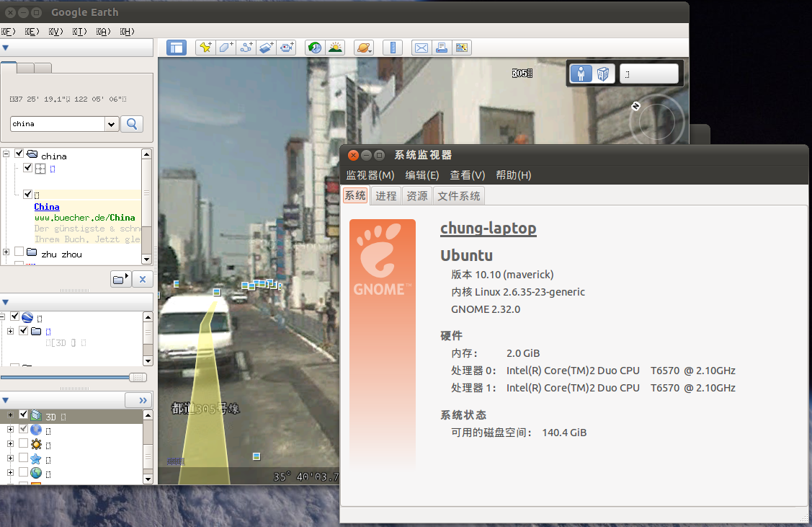Open the search history dropdown arrow
This screenshot has height=527, width=812.
112,124
